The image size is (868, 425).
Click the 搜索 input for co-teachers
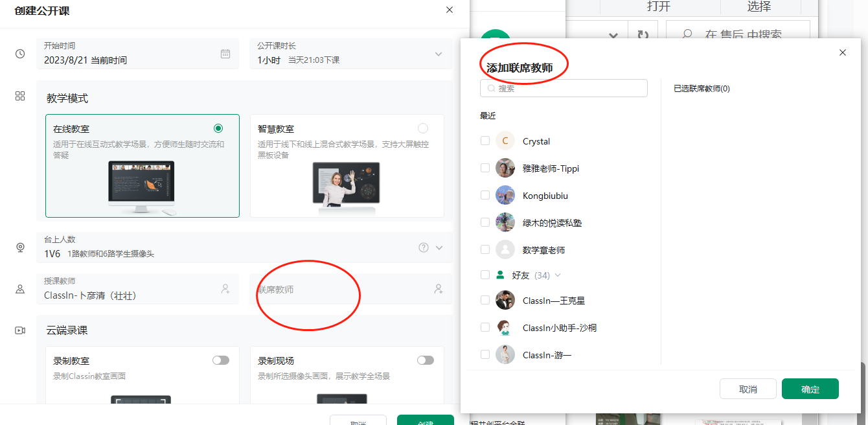pyautogui.click(x=564, y=88)
